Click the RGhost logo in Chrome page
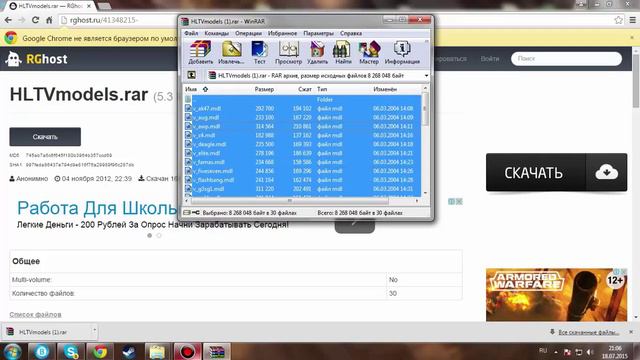 (x=36, y=59)
